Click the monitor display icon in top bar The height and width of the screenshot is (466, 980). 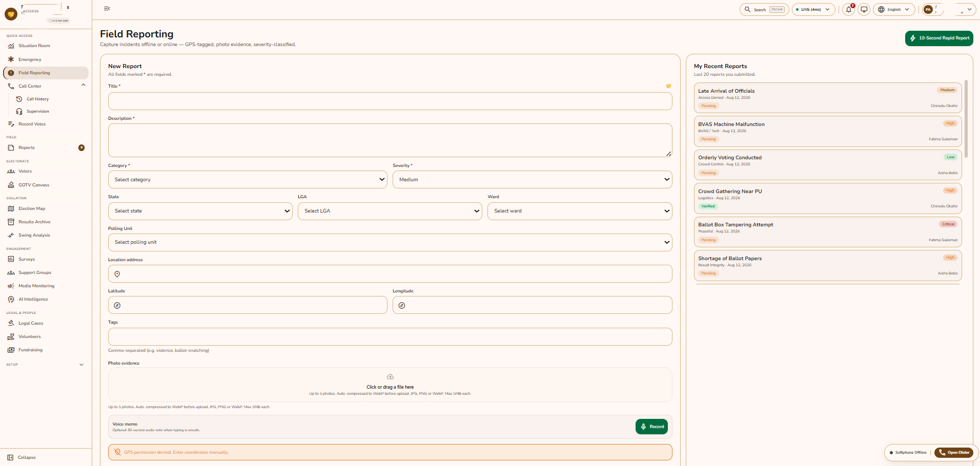point(864,10)
